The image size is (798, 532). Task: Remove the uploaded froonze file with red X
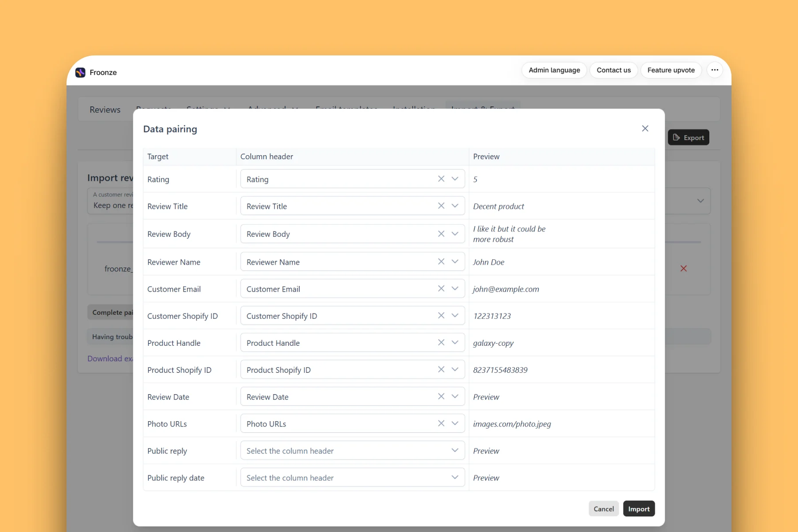684,269
